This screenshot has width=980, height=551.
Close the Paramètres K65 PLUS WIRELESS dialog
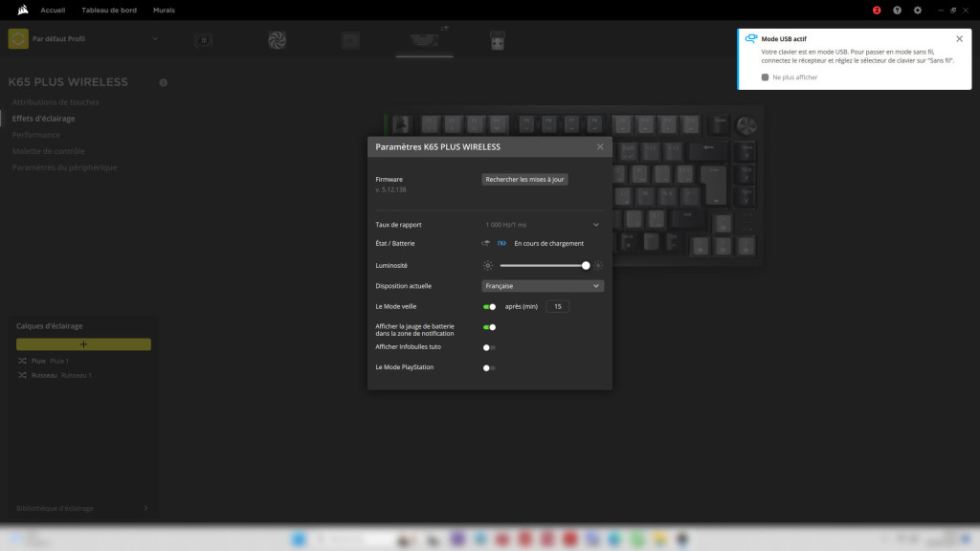600,146
